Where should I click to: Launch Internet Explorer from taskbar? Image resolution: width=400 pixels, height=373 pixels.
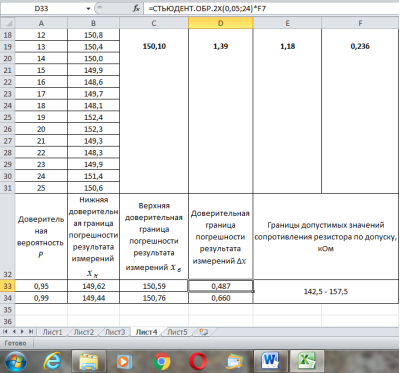(x=53, y=361)
